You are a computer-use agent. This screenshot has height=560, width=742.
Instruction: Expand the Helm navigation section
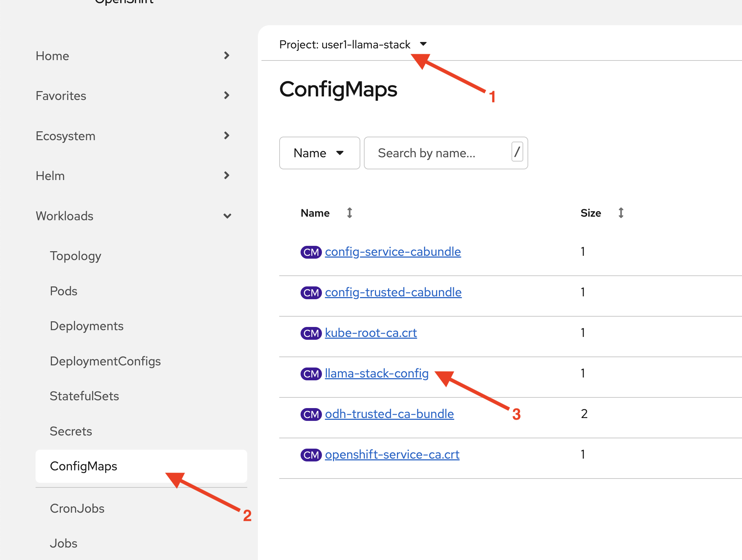227,175
